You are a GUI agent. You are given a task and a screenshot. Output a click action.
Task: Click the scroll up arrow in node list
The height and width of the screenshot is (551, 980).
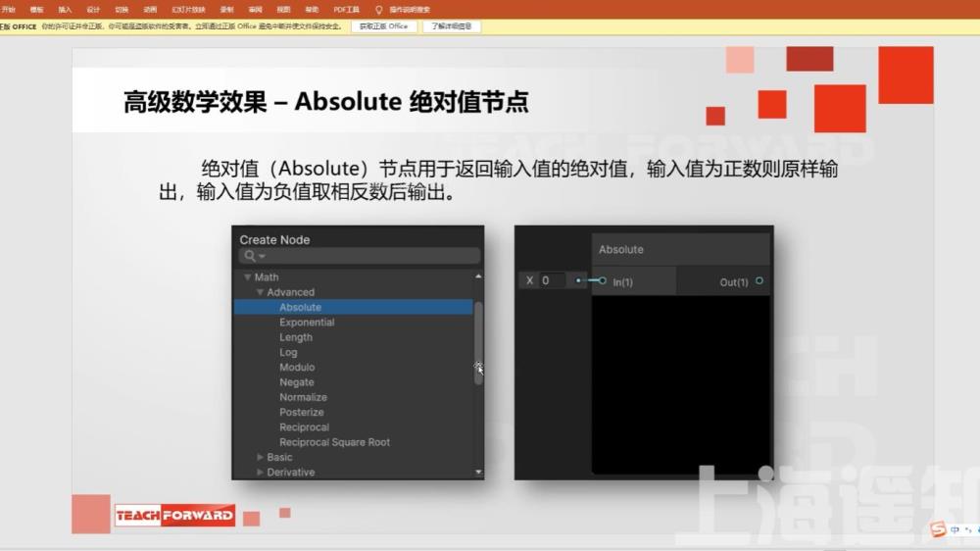(x=478, y=277)
